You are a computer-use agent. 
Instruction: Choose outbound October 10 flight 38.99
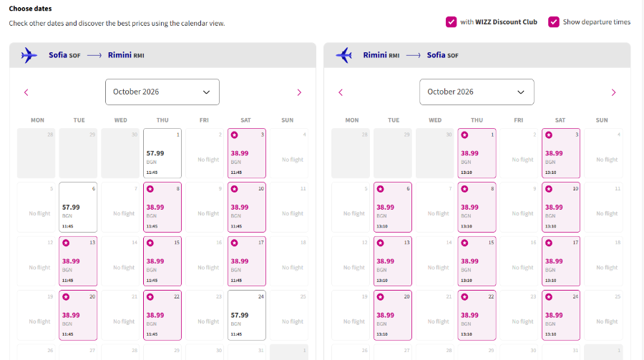tap(247, 207)
